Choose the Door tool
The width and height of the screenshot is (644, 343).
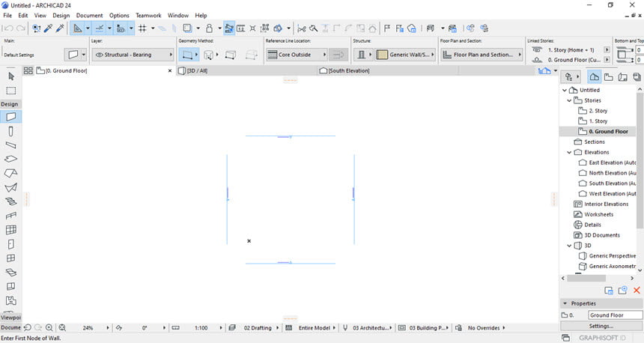point(11,244)
